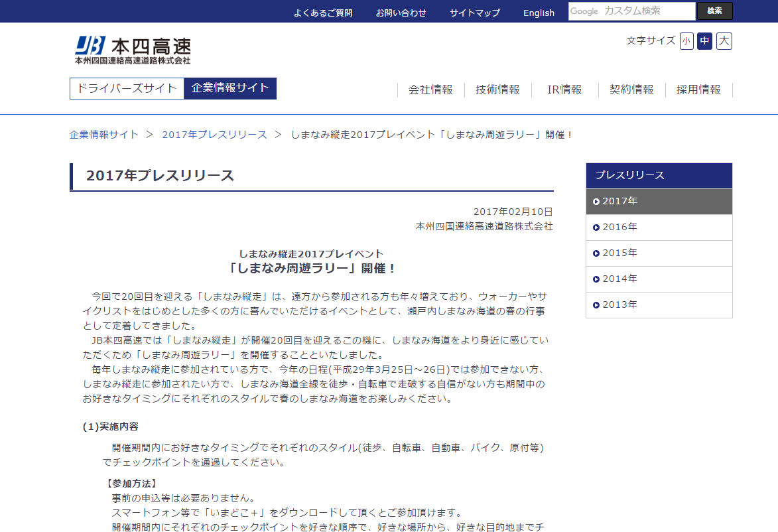Click the arrow icon beside 2016年
This screenshot has height=532, width=778.
(596, 228)
